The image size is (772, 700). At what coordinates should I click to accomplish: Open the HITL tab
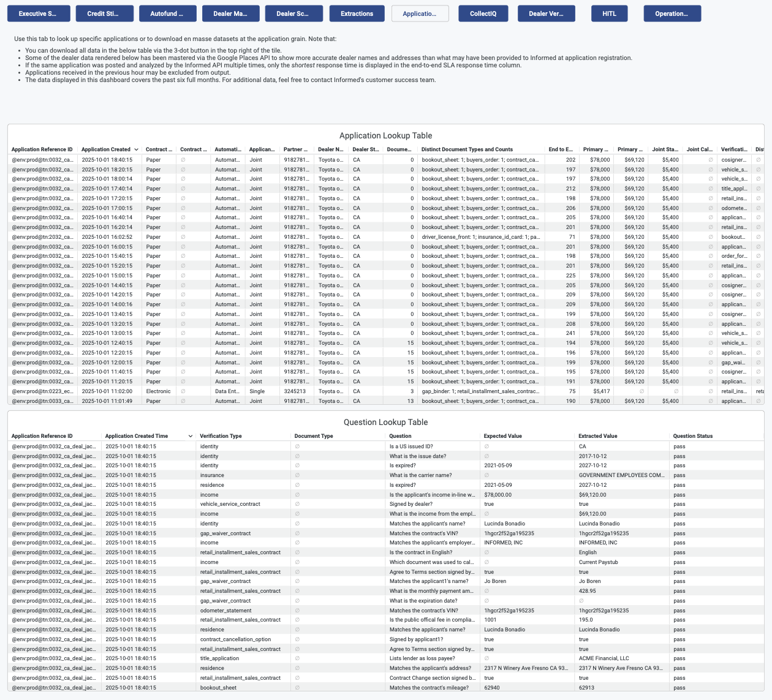pyautogui.click(x=609, y=13)
